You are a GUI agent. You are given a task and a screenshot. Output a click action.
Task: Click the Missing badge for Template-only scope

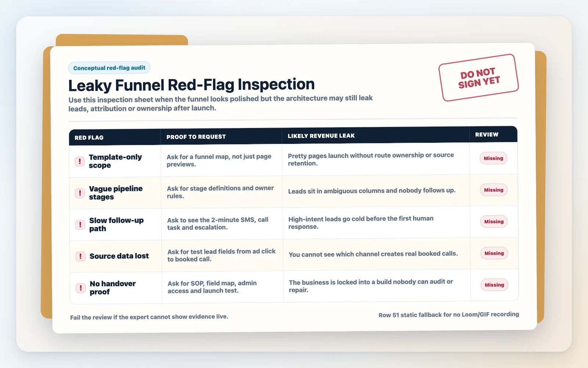click(x=493, y=158)
